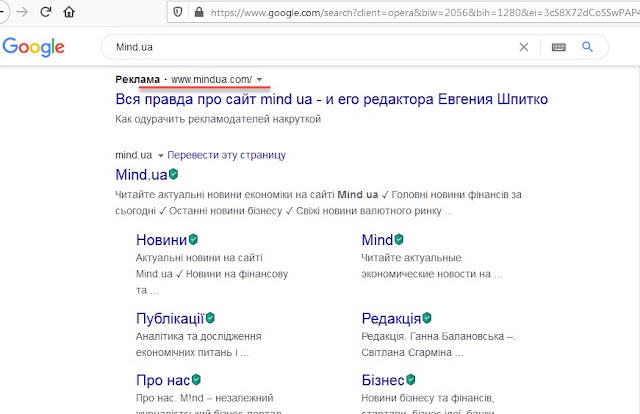Click the green shield badge next to Бізнес
This screenshot has height=414, width=640.
(411, 379)
